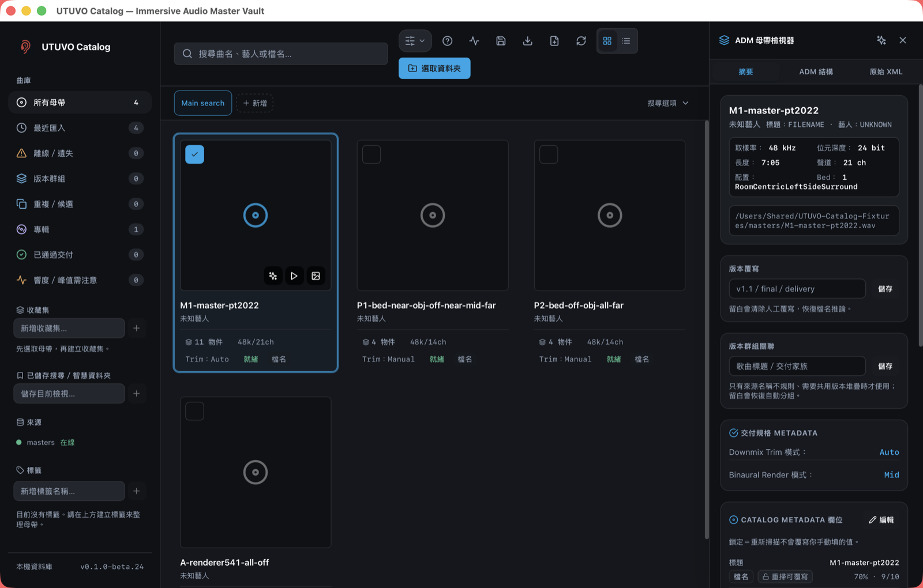Click the image artwork icon on M1-master-pt2022 card
Viewport: 923px width, 588px height.
point(316,276)
